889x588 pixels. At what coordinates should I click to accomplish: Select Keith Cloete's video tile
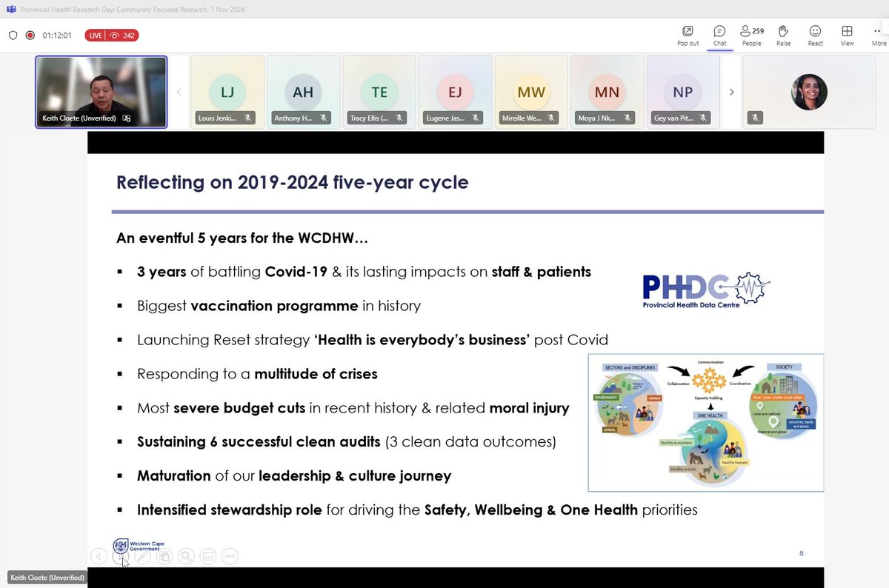(101, 92)
